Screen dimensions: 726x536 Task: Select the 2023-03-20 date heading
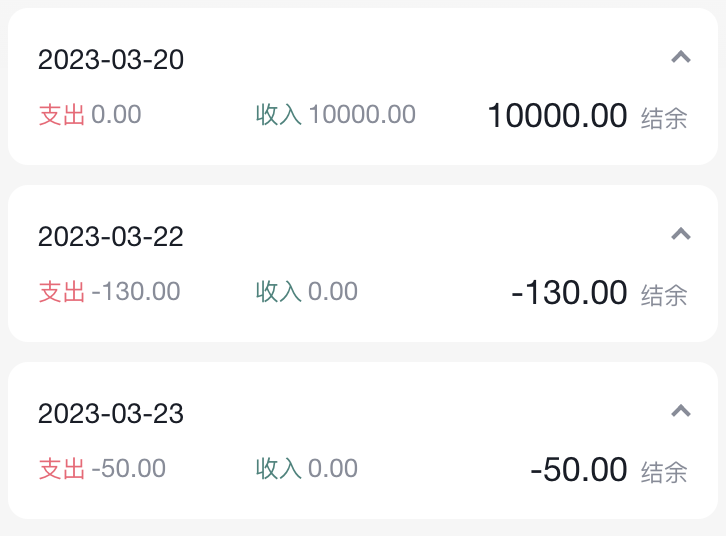(111, 60)
